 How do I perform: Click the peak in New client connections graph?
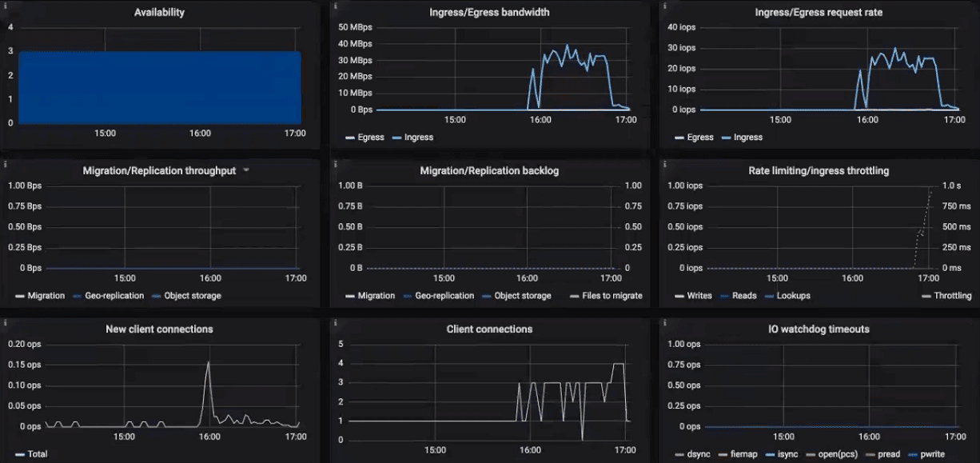tap(209, 362)
